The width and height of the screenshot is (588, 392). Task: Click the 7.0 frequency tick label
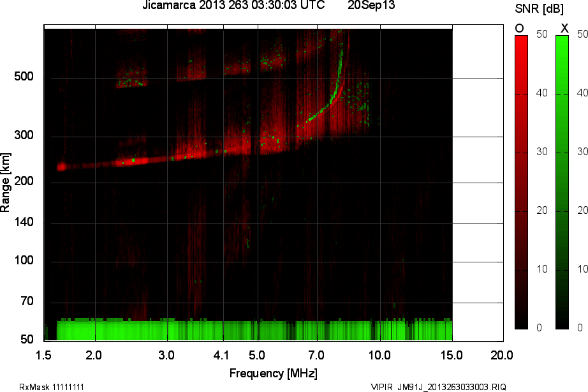coord(316,355)
